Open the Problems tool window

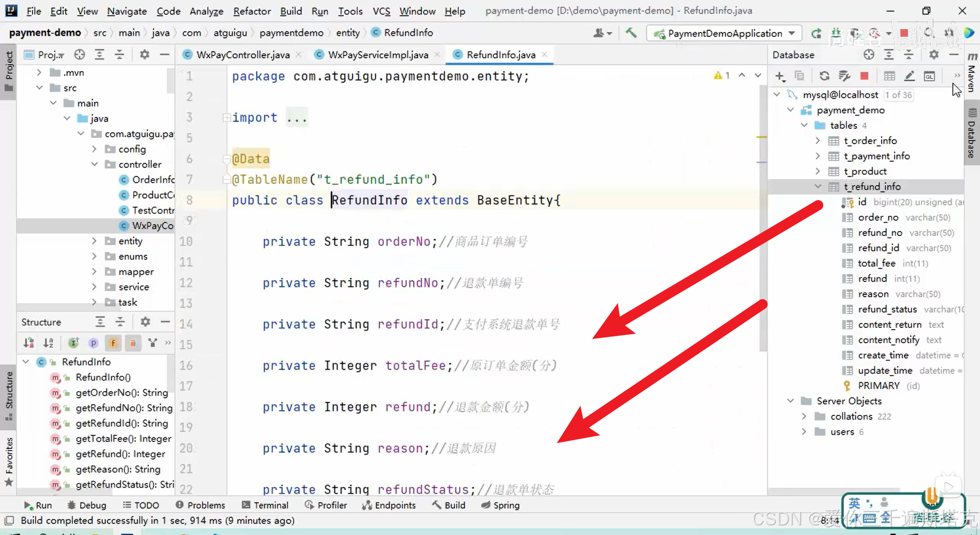200,505
